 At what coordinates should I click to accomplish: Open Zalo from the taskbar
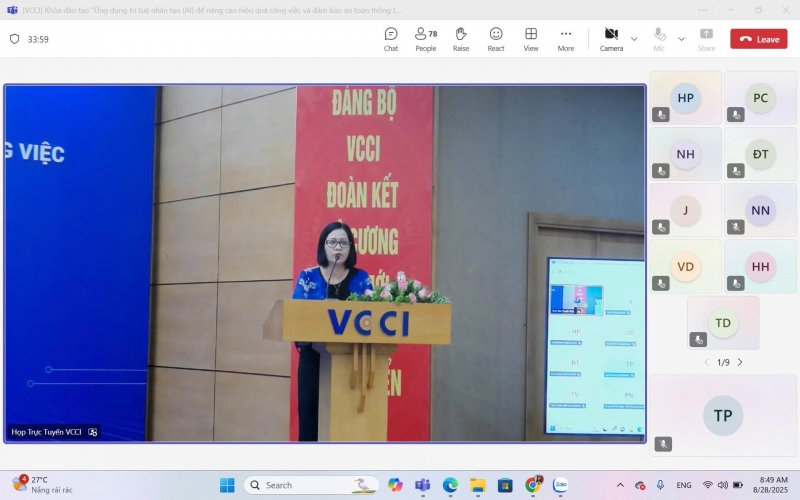[560, 485]
